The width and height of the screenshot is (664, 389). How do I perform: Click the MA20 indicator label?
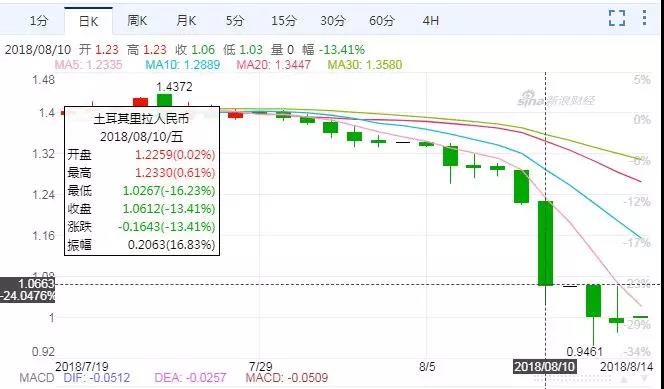click(274, 65)
